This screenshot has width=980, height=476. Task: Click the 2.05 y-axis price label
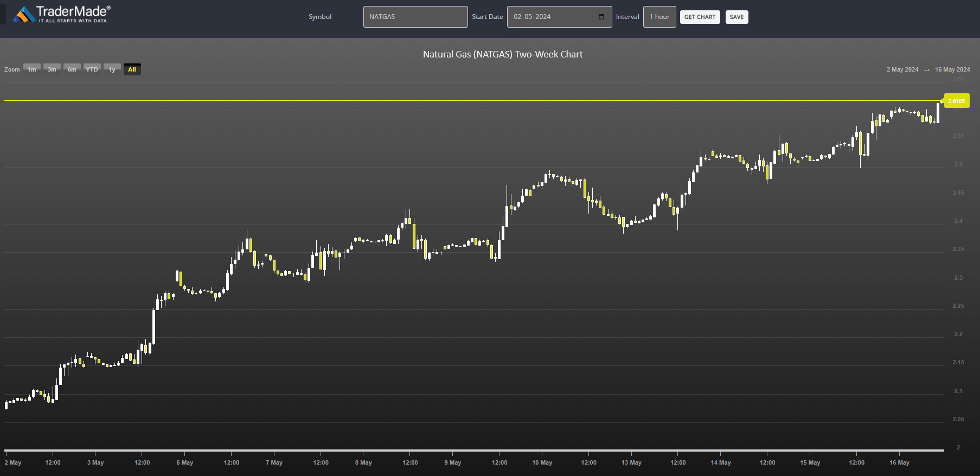click(x=958, y=419)
